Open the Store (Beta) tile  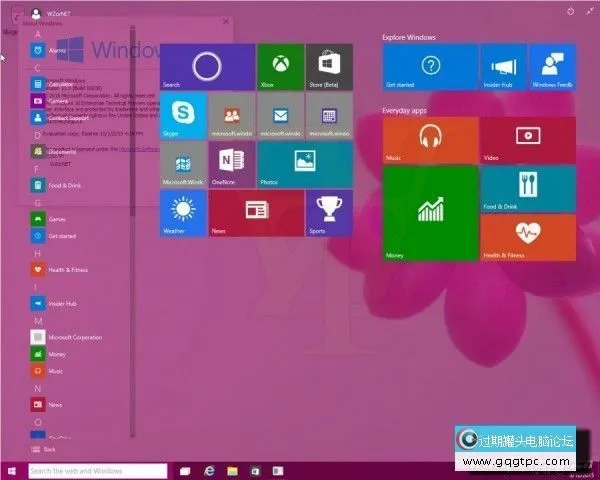click(x=329, y=67)
